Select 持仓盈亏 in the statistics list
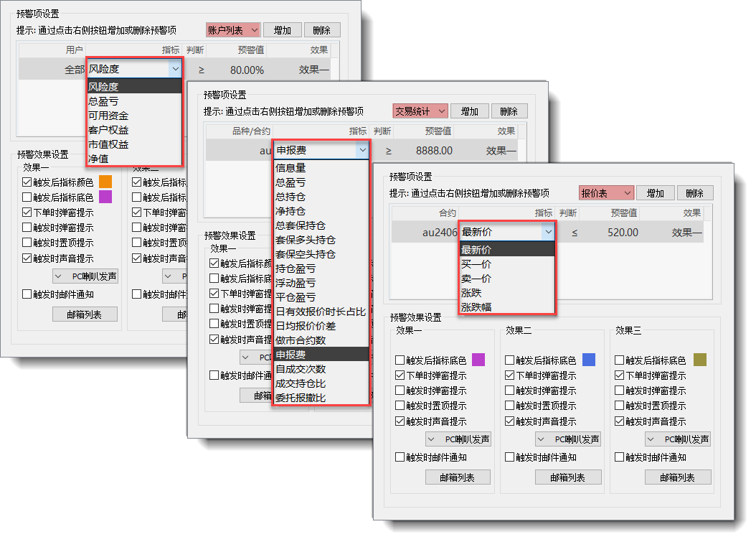 coord(321,268)
